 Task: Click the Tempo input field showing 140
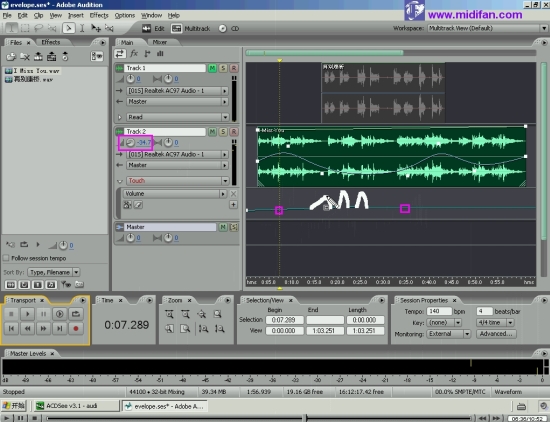point(439,312)
